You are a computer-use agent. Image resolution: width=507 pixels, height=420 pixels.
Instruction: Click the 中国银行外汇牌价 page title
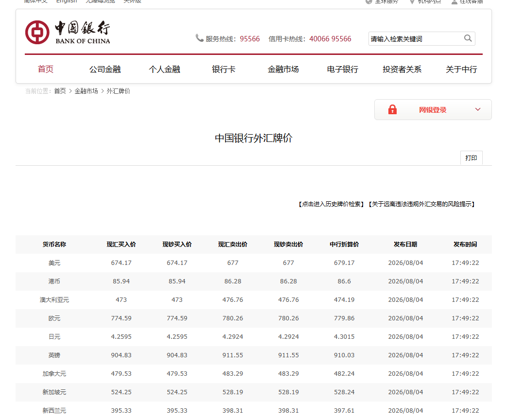254,138
